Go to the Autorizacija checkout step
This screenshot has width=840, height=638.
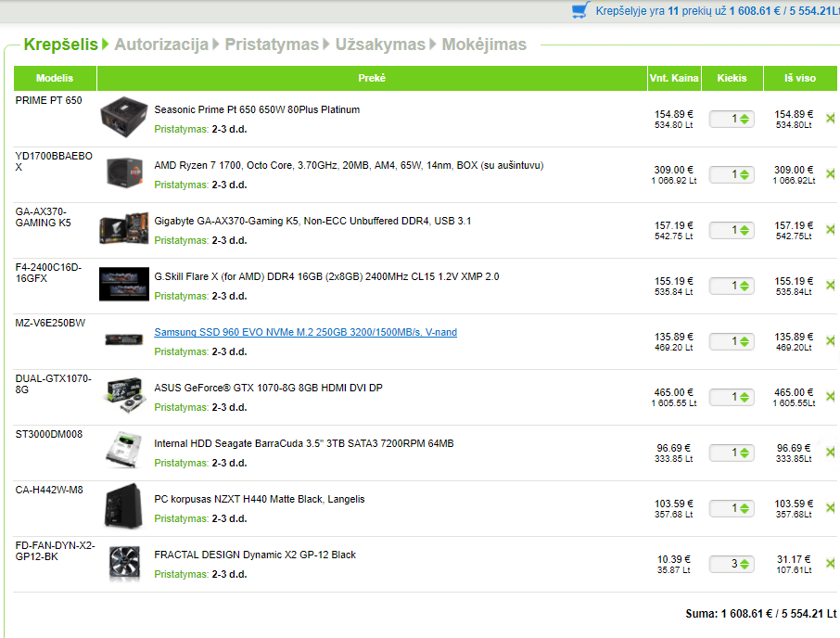(161, 45)
